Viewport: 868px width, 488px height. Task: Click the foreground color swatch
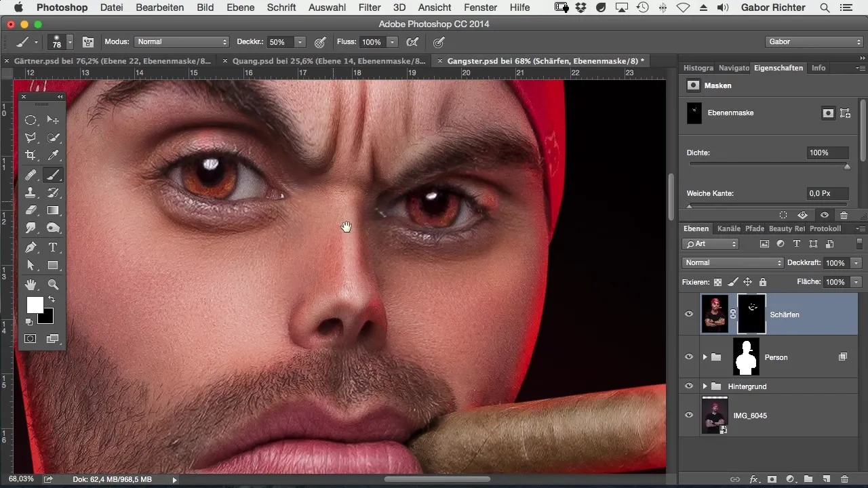point(35,305)
